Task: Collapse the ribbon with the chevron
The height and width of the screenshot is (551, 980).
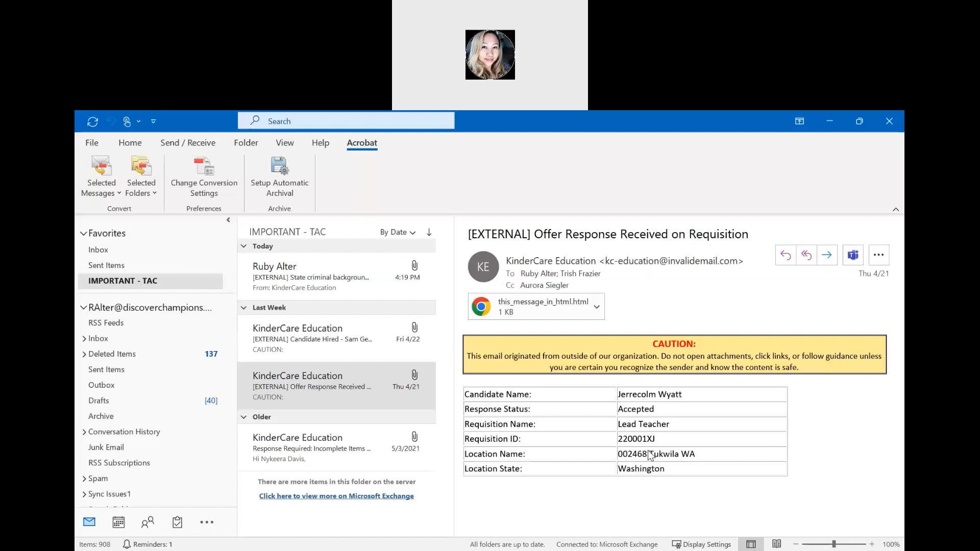Action: 896,209
